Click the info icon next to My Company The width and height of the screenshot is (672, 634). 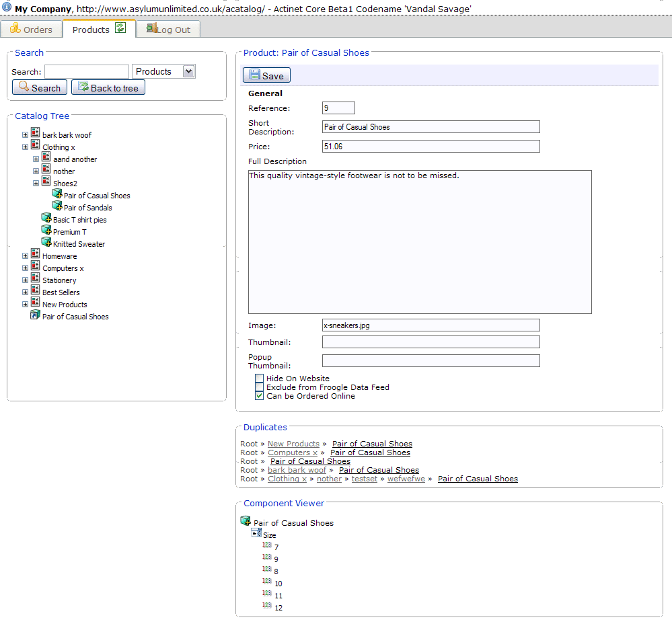(7, 7)
